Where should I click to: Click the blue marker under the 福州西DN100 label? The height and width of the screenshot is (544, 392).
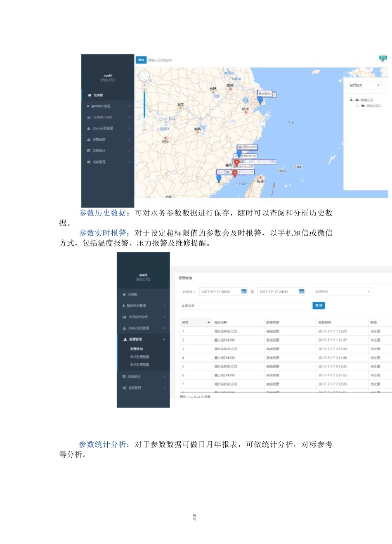[239, 154]
